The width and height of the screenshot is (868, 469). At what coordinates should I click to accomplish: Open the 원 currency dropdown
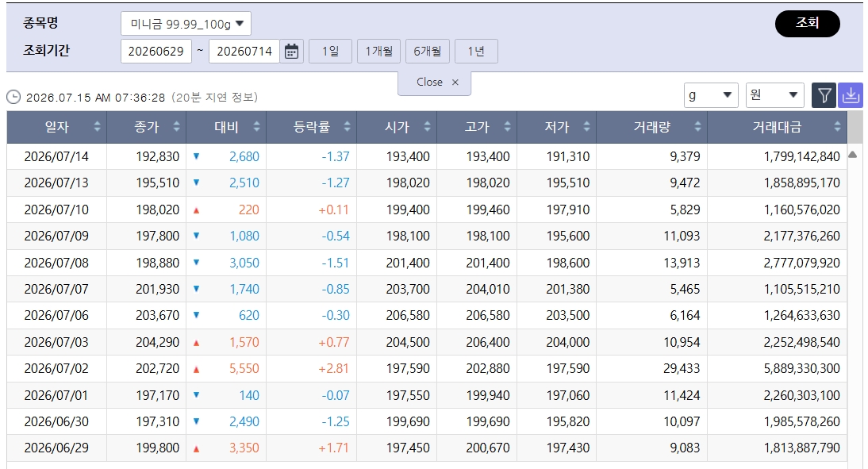(x=775, y=95)
